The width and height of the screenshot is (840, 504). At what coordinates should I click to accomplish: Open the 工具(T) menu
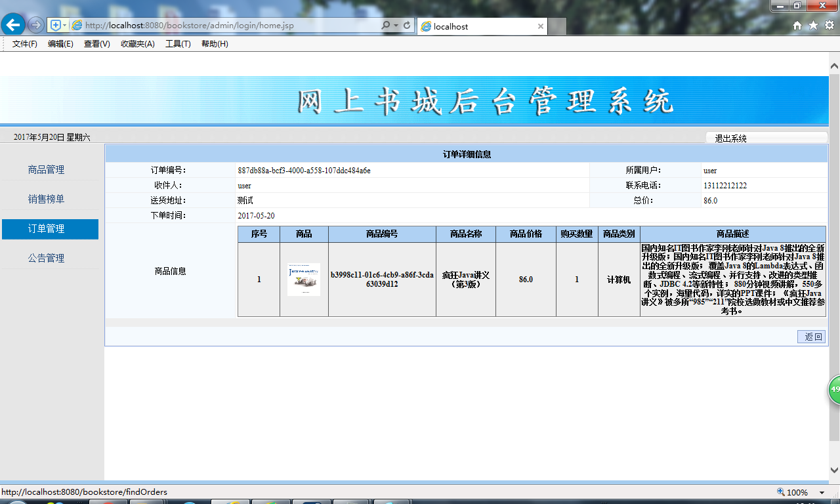[x=177, y=43]
